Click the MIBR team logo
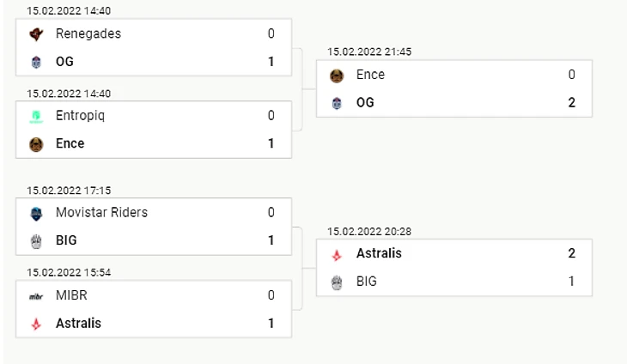The width and height of the screenshot is (627, 364). tap(36, 296)
